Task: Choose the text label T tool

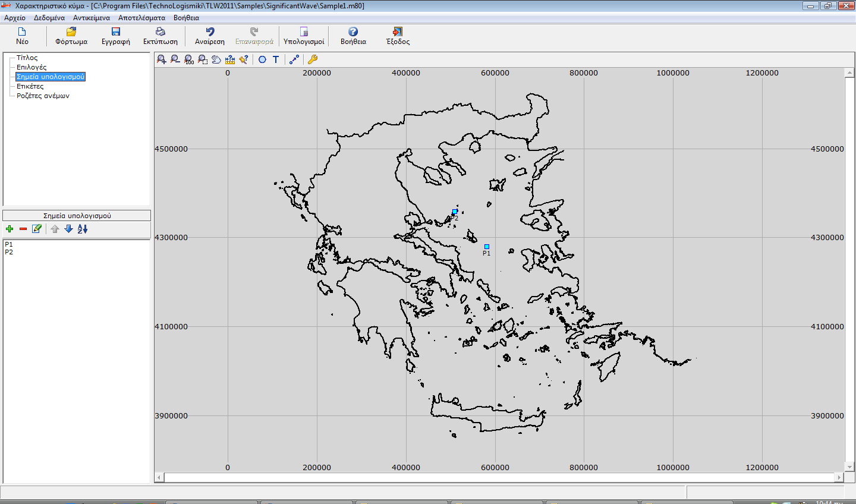Action: pos(276,59)
